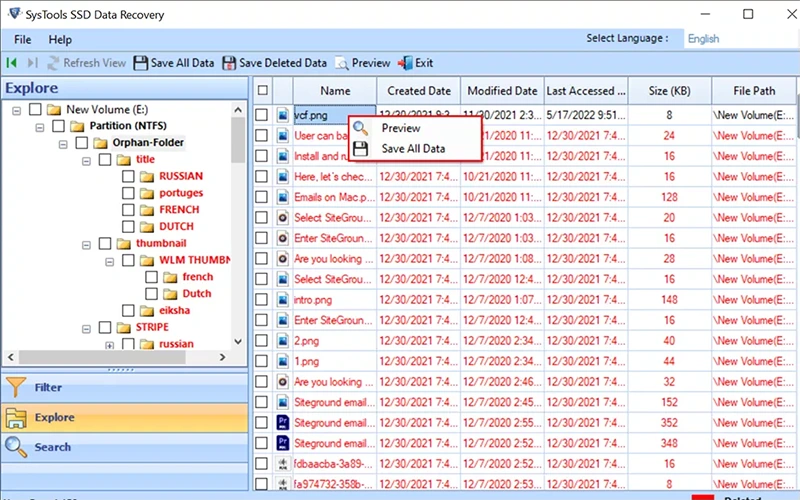Collapse the STRIPE folder node

(x=86, y=329)
